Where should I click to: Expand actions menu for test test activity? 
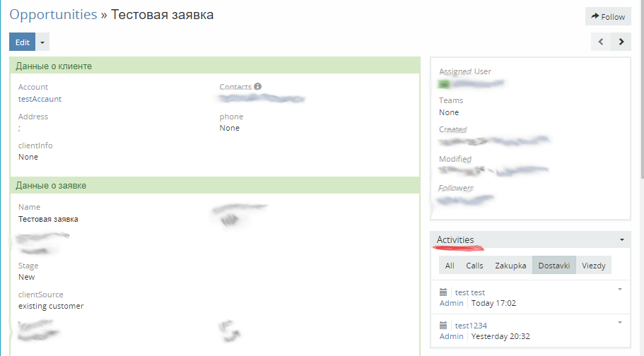pyautogui.click(x=619, y=289)
